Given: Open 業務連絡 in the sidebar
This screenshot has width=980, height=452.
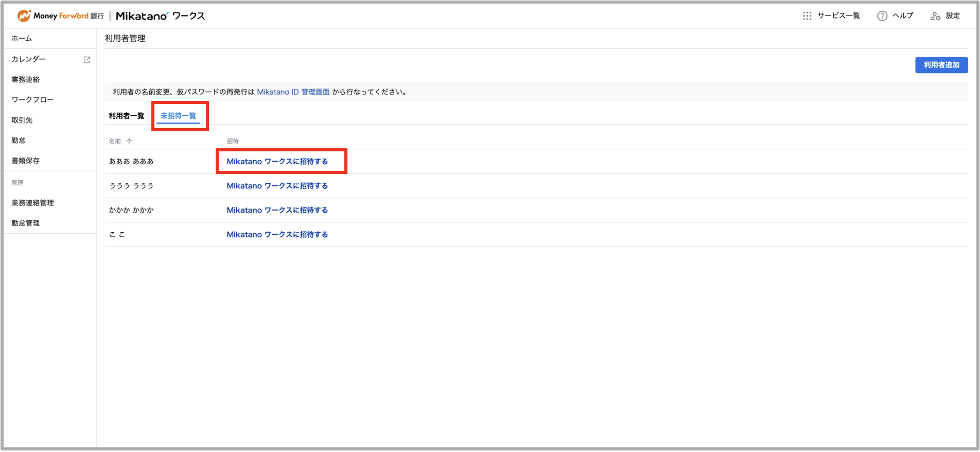Looking at the screenshot, I should click(x=26, y=79).
